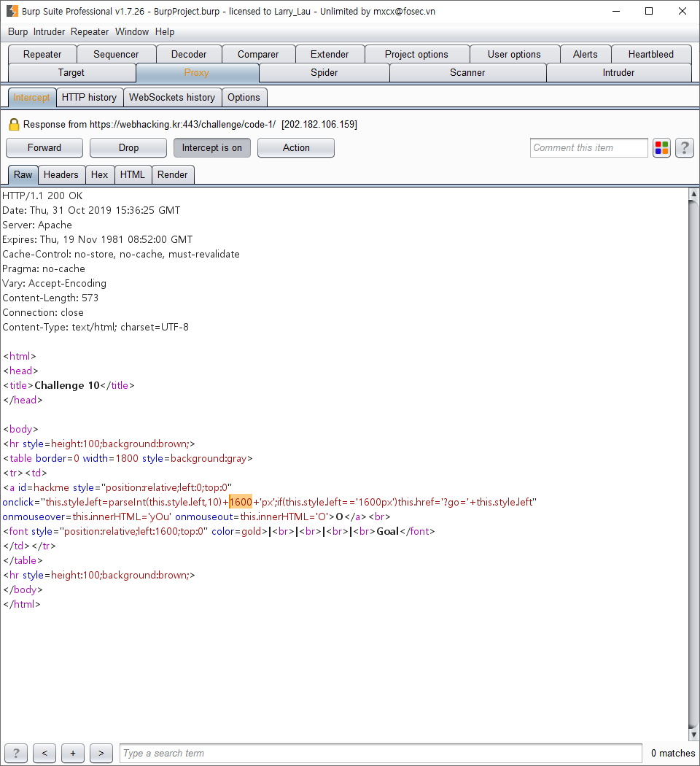Image resolution: width=700 pixels, height=766 pixels.
Task: Open the Repeater menu in menu bar
Action: 90,32
